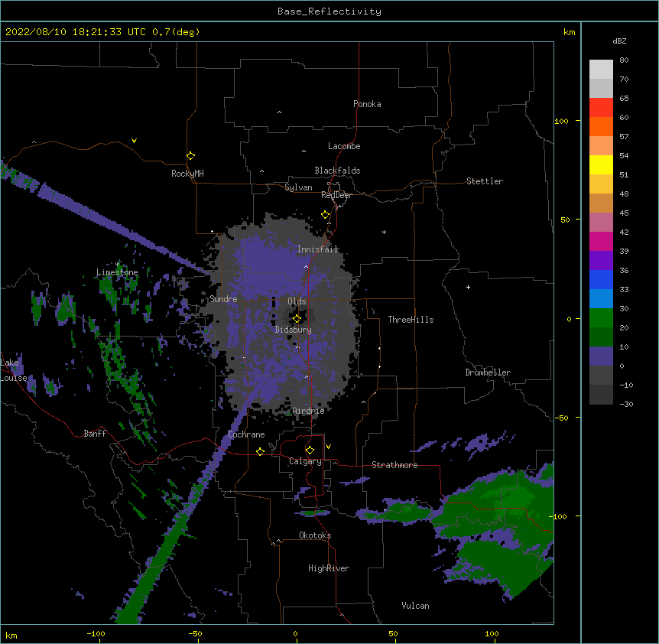
Task: Click the Base_Reflectivity title
Action: coord(329,11)
